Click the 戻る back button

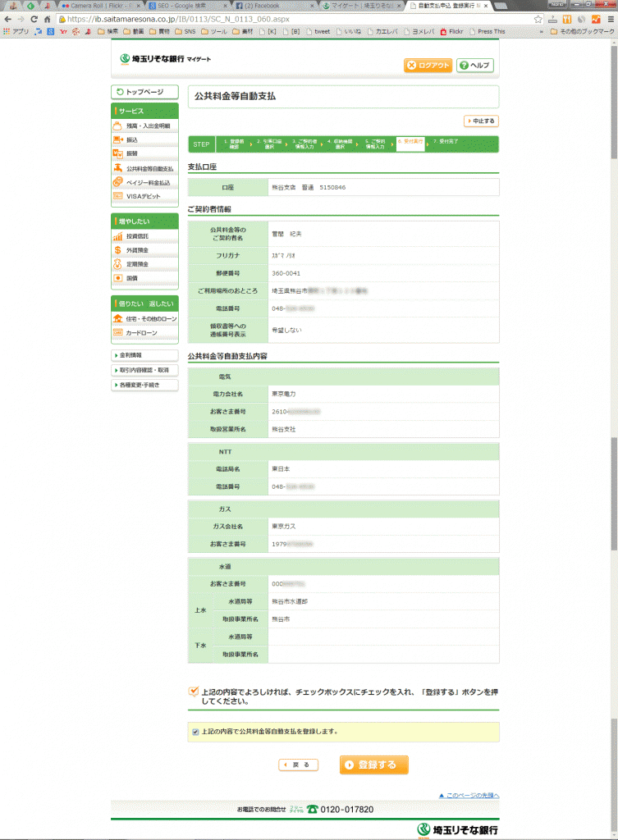(298, 765)
